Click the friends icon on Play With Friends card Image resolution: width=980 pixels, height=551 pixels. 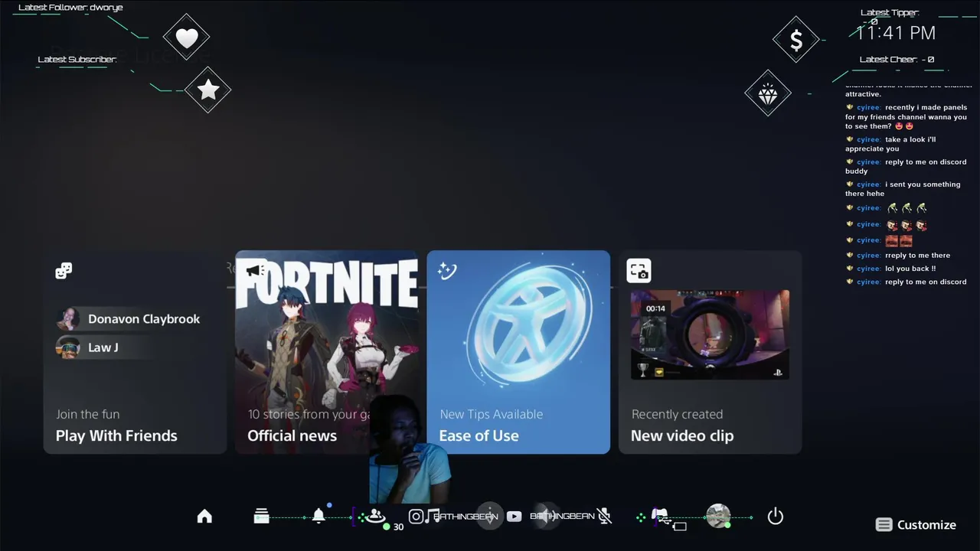pos(64,271)
